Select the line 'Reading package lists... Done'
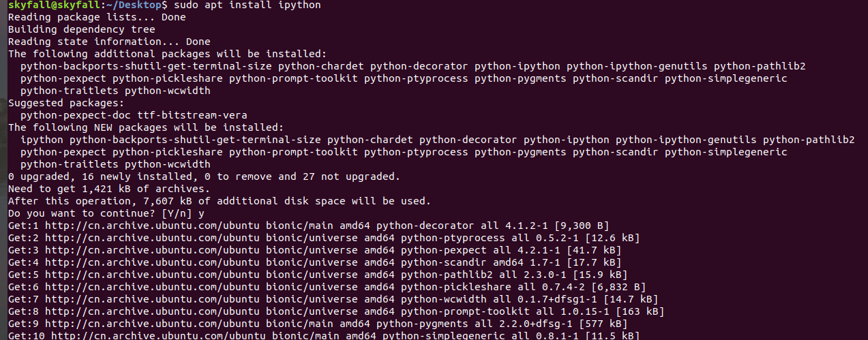868x340 pixels. point(97,17)
